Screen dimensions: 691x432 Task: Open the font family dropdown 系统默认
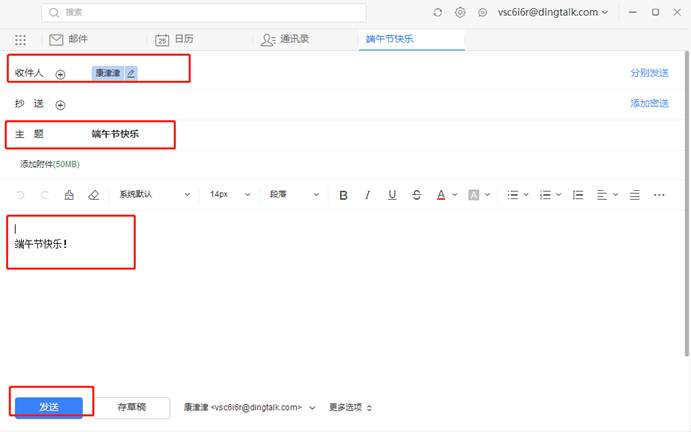(x=153, y=195)
